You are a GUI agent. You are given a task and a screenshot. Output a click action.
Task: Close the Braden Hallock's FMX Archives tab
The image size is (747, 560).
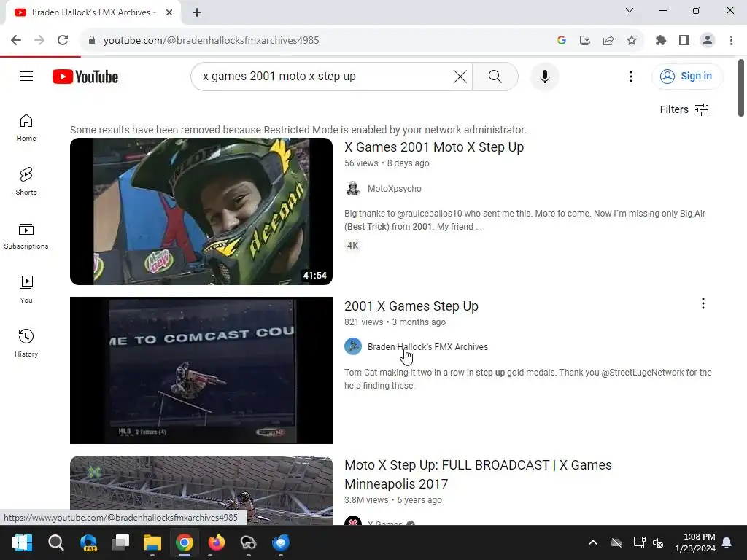169,12
